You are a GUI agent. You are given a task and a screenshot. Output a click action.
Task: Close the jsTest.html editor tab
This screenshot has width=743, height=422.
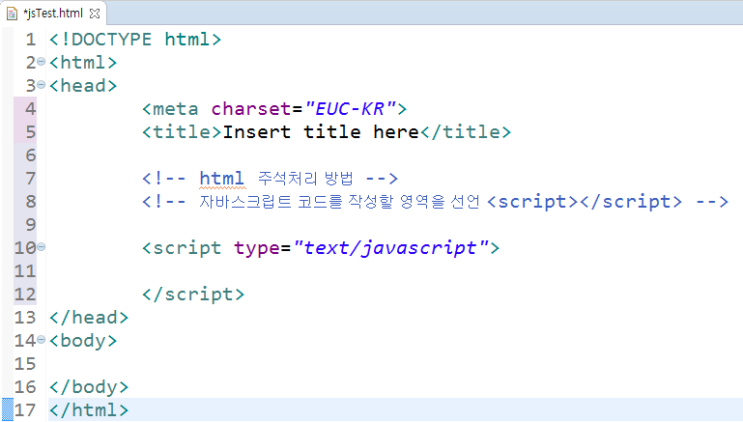95,13
